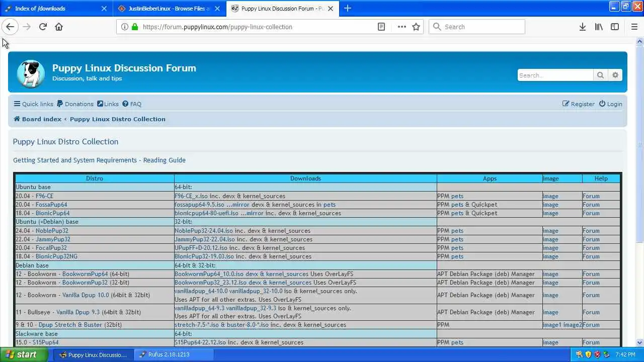Viewport: 644px width, 362px height.
Task: Click the red shield icon in the system tray
Action: click(x=597, y=354)
